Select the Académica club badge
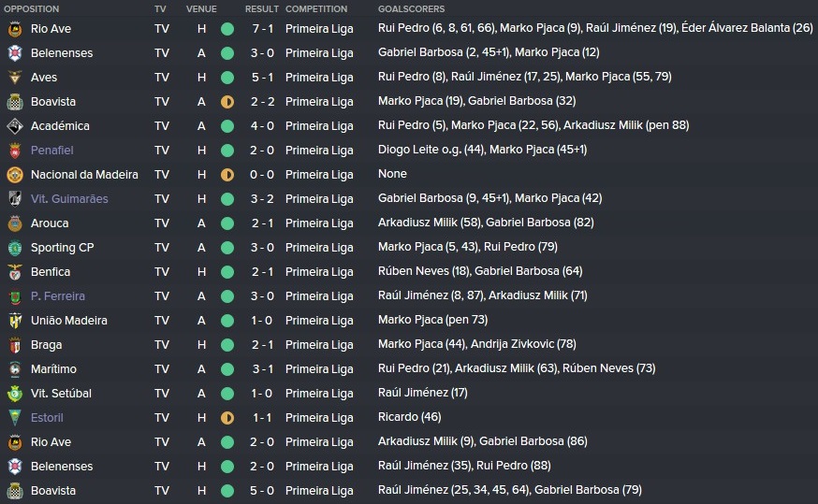 tap(15, 126)
